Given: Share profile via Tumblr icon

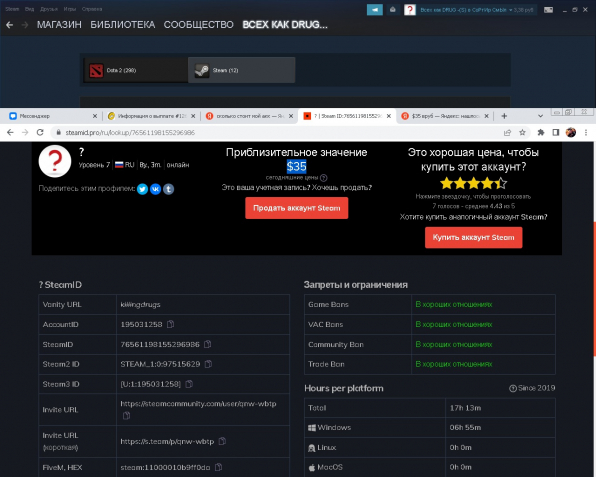Looking at the screenshot, I should 169,189.
